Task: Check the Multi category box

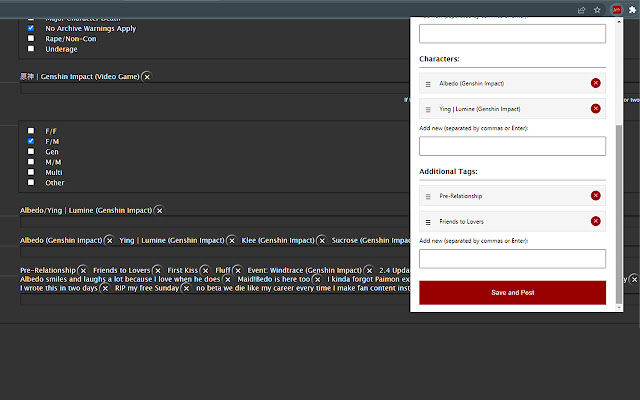Action: tap(31, 172)
